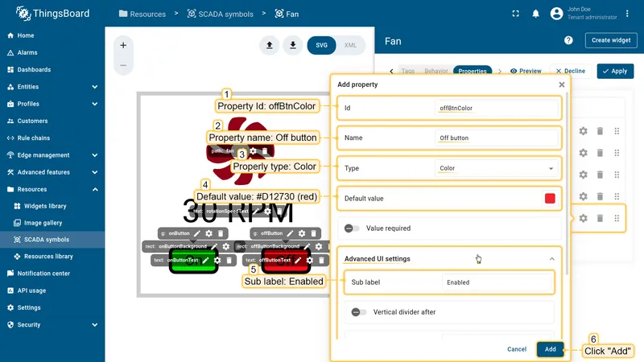
Task: Edit the offButton tag with pencil icon
Action: pos(290,233)
